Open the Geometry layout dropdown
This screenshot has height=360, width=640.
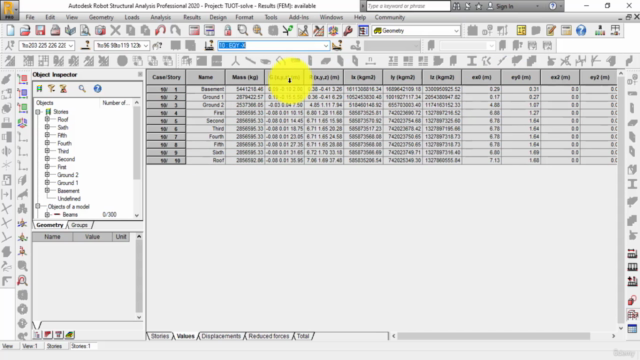point(456,31)
